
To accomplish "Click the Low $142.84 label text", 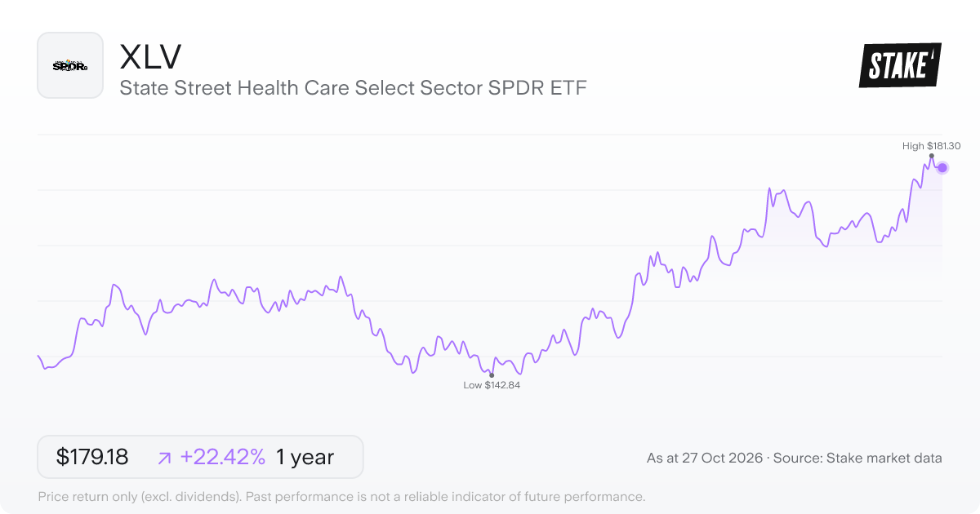I will [x=492, y=385].
